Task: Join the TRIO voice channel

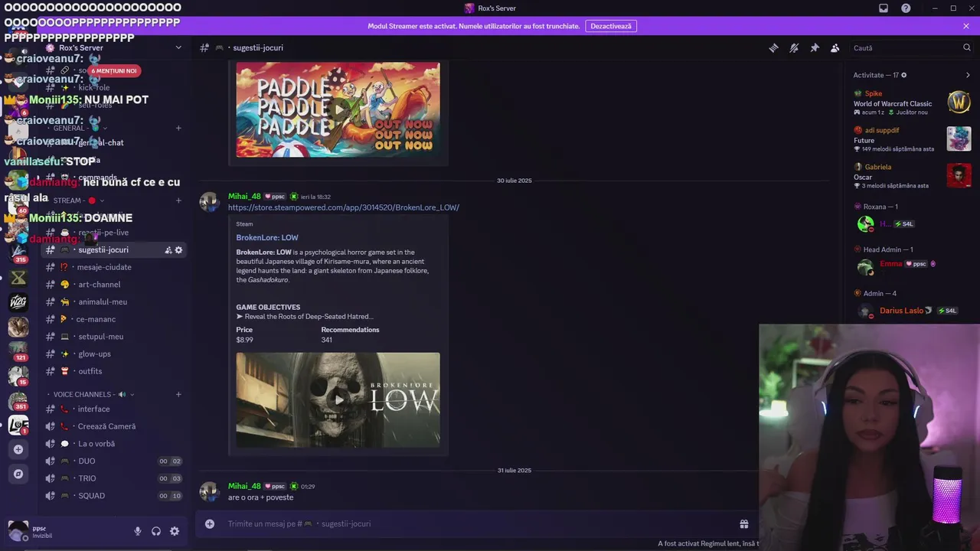Action: [115, 478]
